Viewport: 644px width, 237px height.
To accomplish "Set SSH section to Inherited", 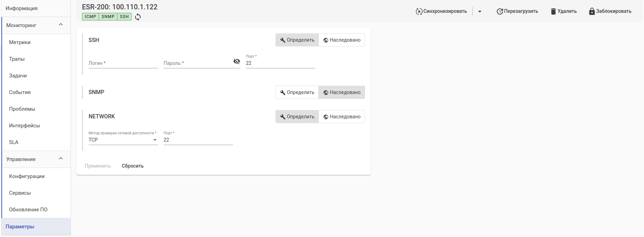I will (x=342, y=40).
